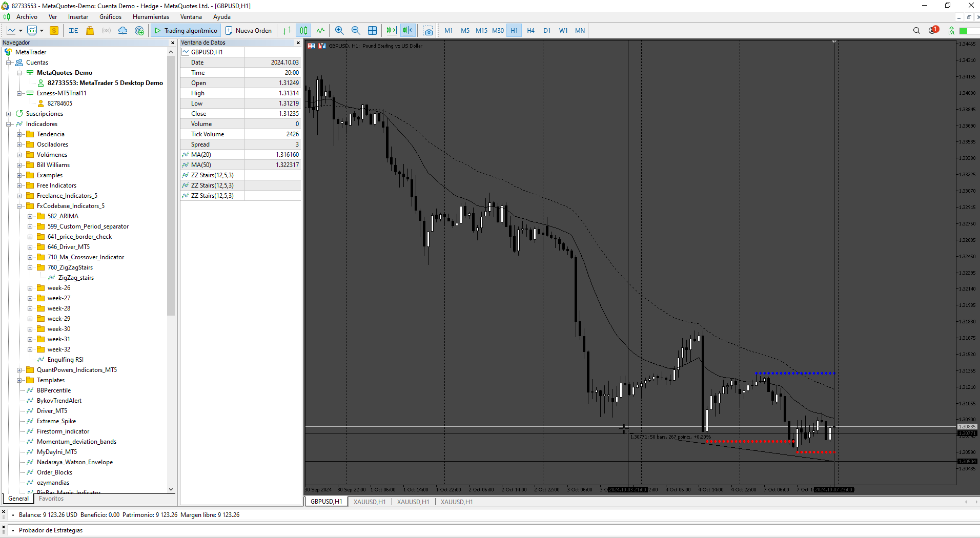The image size is (980, 538).
Task: Click the Signals broadcast icon
Action: [x=107, y=31]
